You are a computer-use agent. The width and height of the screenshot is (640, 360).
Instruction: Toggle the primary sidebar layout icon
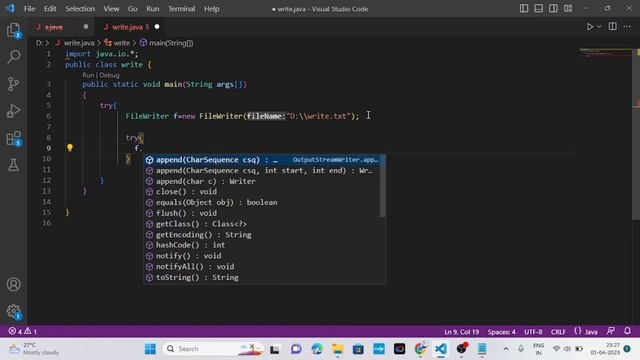tap(524, 9)
